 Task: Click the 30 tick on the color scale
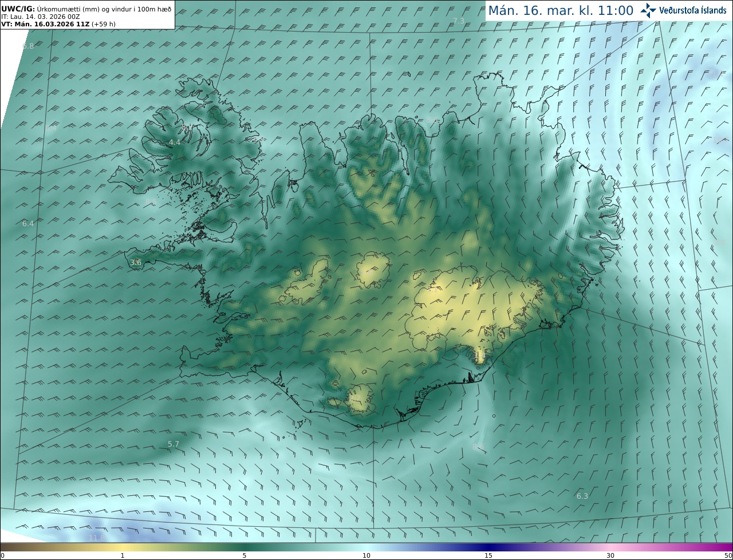610,555
